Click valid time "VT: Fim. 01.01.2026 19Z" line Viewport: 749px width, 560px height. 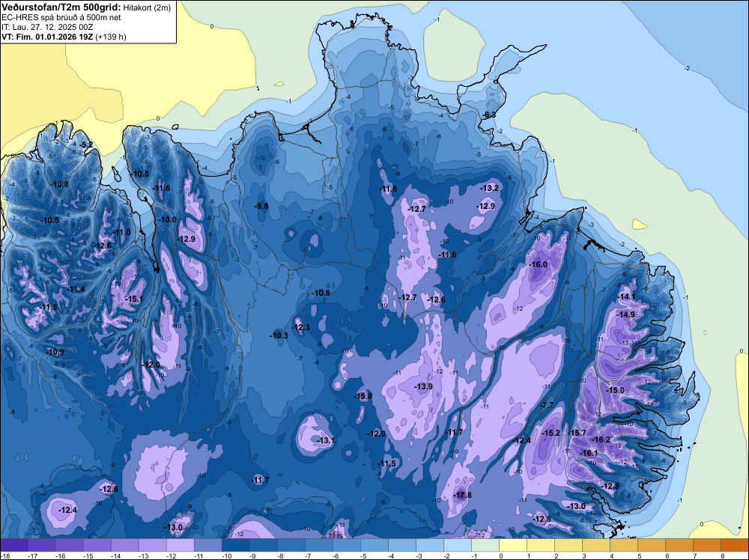coord(64,37)
